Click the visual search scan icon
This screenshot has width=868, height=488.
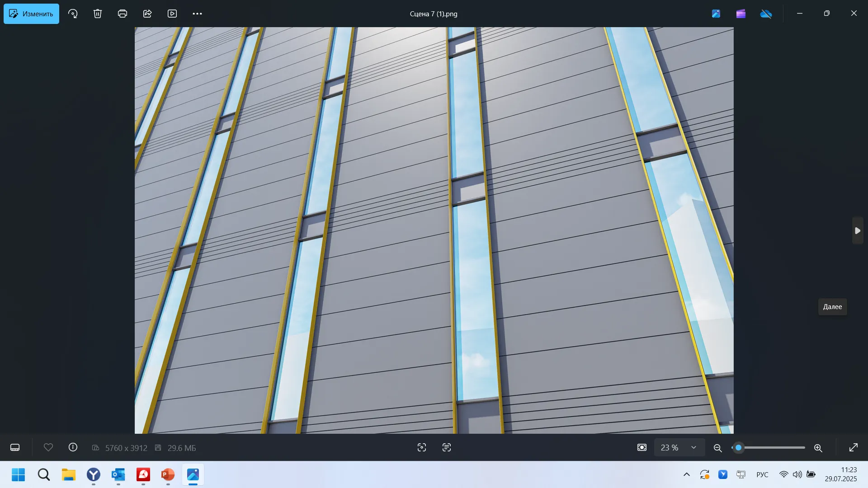coord(422,447)
